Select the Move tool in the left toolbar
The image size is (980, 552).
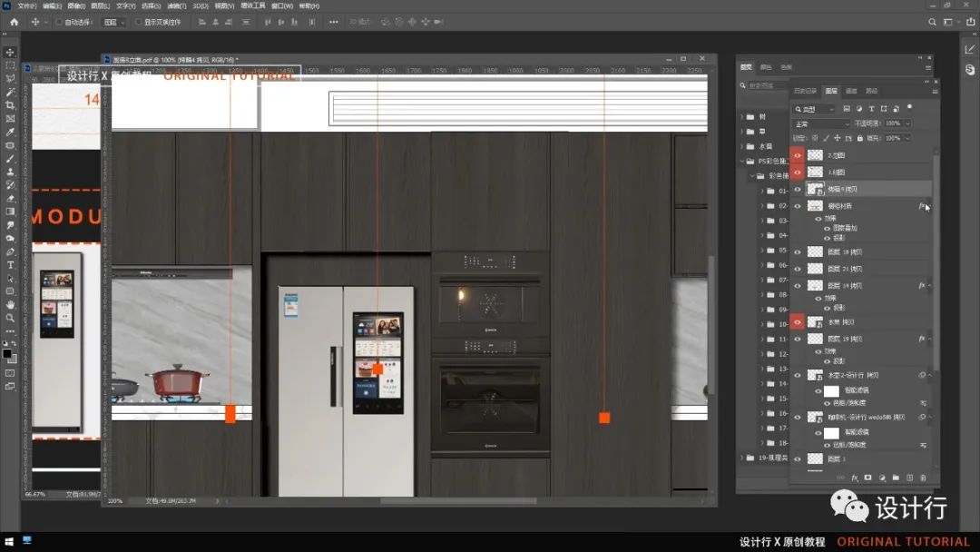pos(10,52)
